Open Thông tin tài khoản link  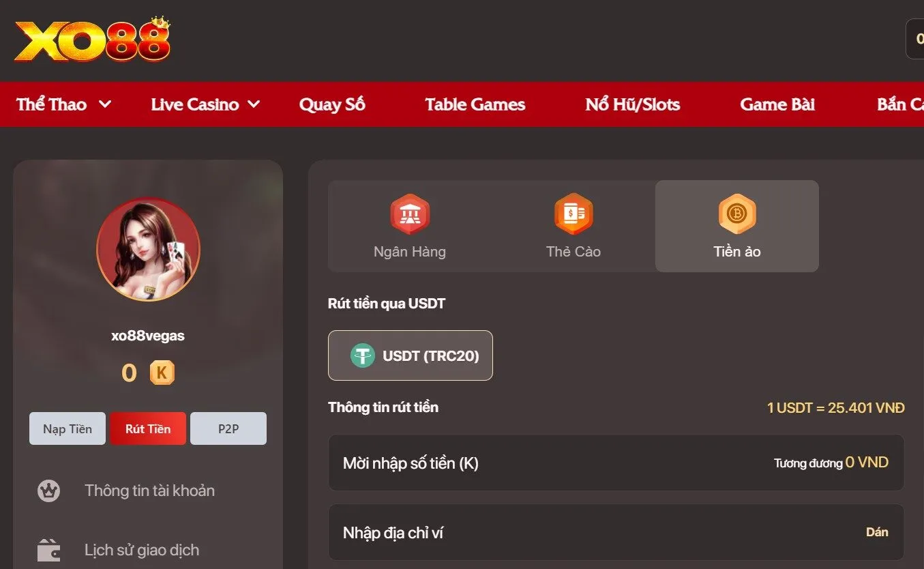(149, 491)
